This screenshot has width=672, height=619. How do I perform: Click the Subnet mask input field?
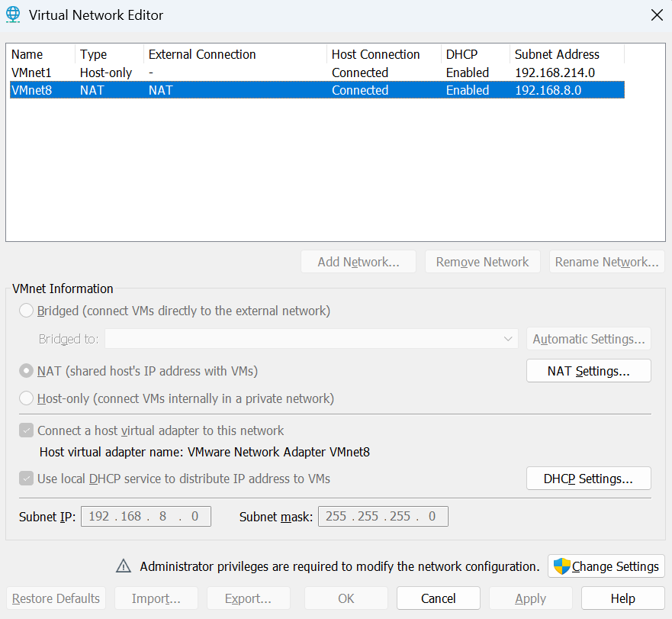(x=382, y=517)
